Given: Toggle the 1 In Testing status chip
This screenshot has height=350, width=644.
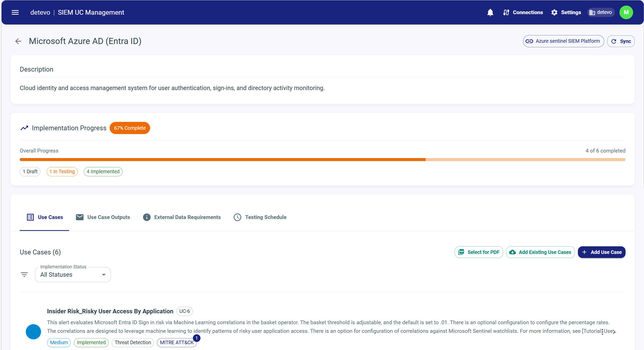Looking at the screenshot, I should [62, 171].
